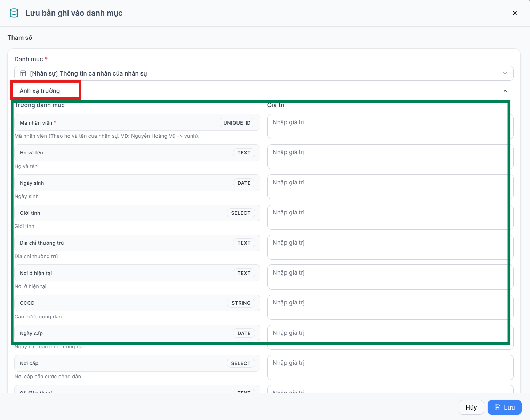Click value field for Mã nhân viên
This screenshot has height=420, width=530.
click(390, 127)
